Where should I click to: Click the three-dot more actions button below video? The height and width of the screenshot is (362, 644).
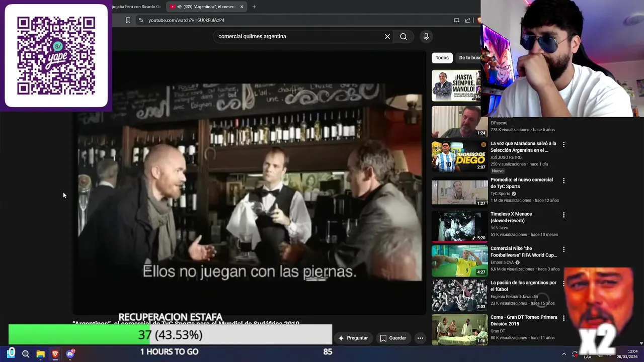point(420,338)
